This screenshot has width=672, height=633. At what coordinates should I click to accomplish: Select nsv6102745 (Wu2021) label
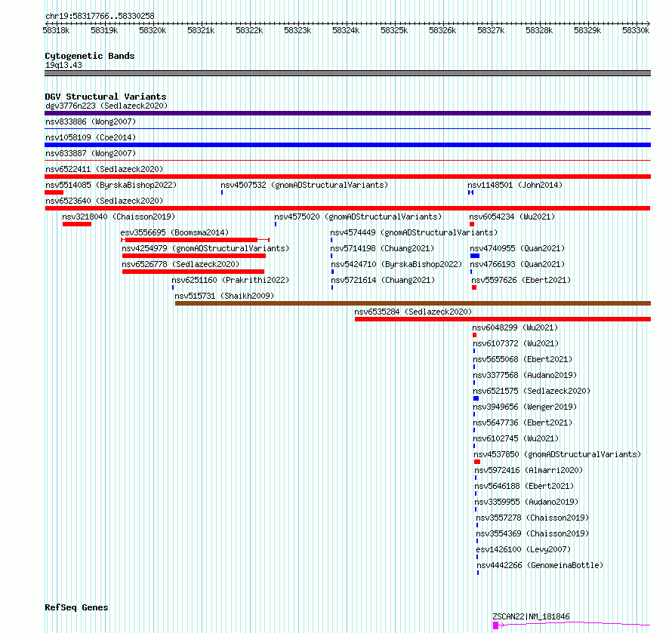(516, 438)
